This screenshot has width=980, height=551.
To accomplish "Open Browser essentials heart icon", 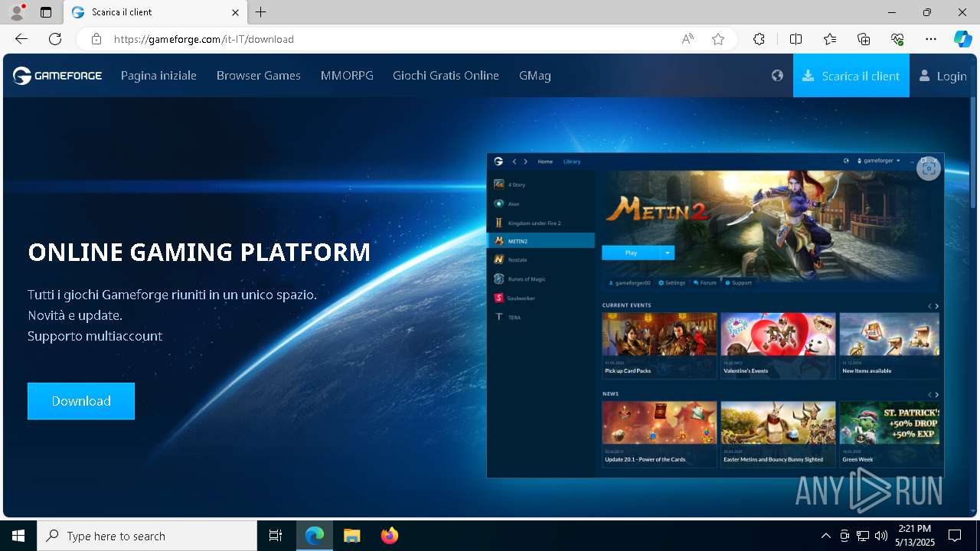I will pos(897,39).
